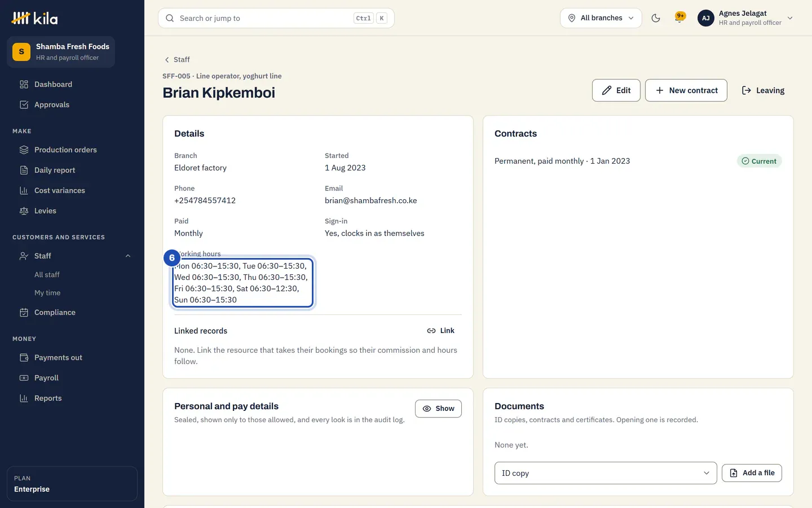Go back to Staff breadcrumb

tap(177, 60)
